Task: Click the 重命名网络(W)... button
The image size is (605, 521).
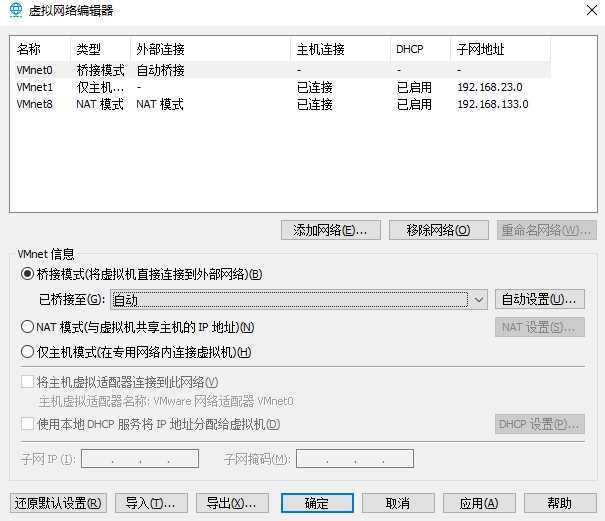Action: [547, 230]
